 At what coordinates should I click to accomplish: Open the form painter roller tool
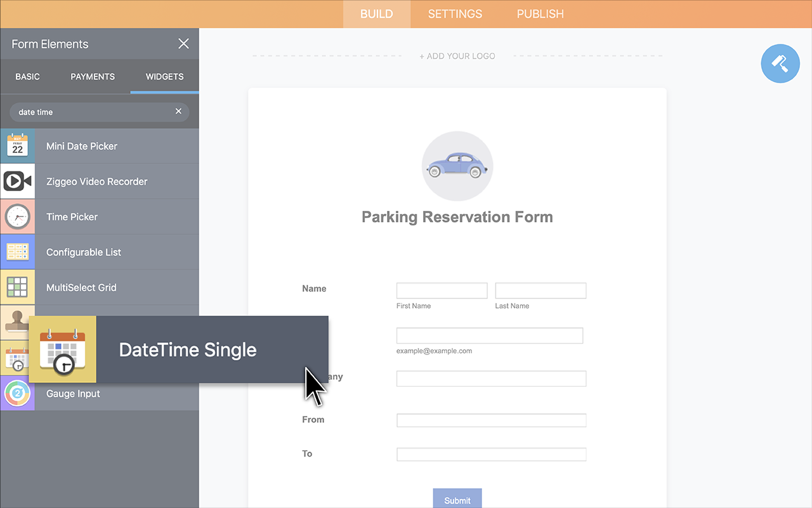tap(780, 63)
